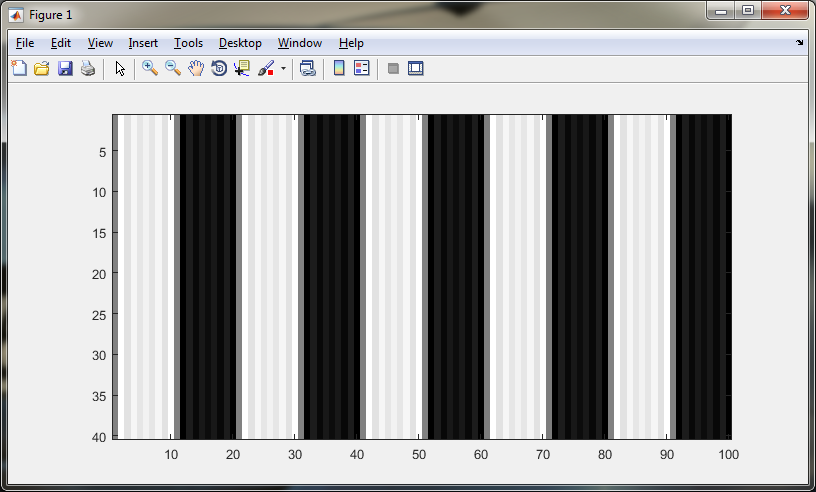The height and width of the screenshot is (492, 816).
Task: Save the figure using the floppy disk icon
Action: 65,69
